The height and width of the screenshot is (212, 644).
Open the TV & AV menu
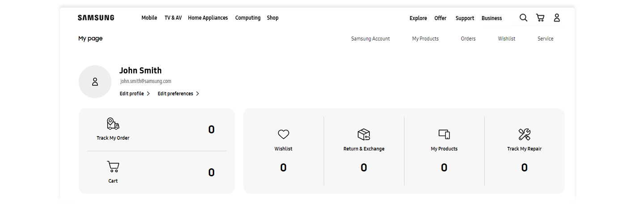[173, 18]
